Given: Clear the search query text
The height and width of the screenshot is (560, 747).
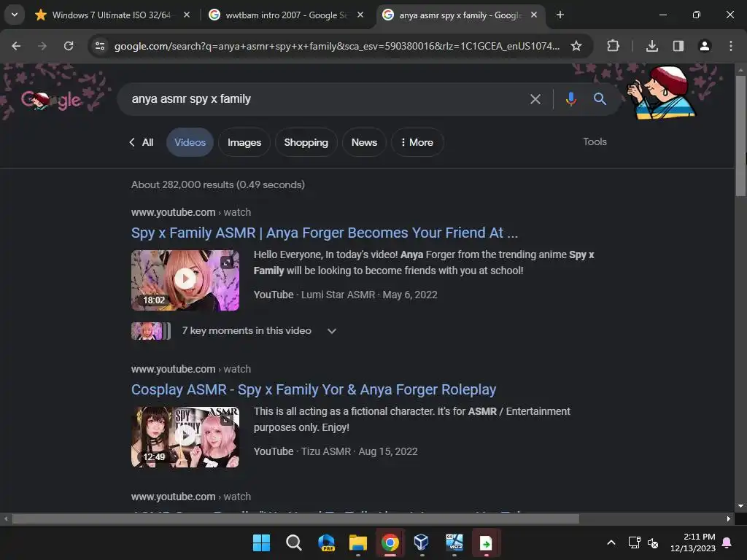Looking at the screenshot, I should click(535, 99).
